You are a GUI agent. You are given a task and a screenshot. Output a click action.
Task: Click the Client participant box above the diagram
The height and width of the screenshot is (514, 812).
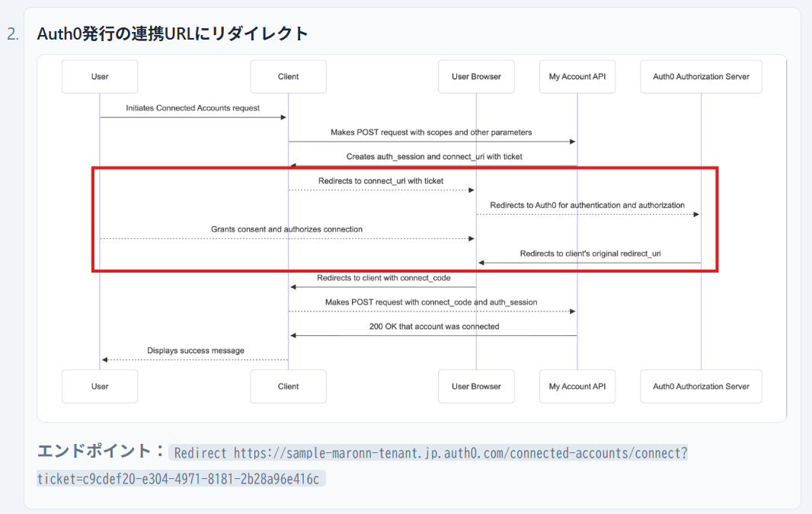[x=288, y=77]
